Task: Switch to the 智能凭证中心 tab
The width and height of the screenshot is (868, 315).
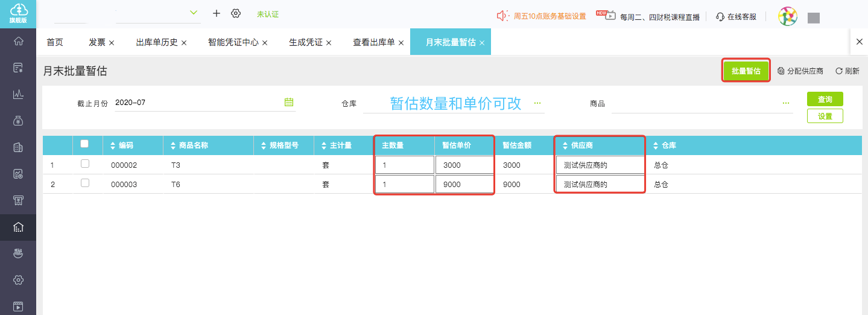Action: [x=233, y=42]
